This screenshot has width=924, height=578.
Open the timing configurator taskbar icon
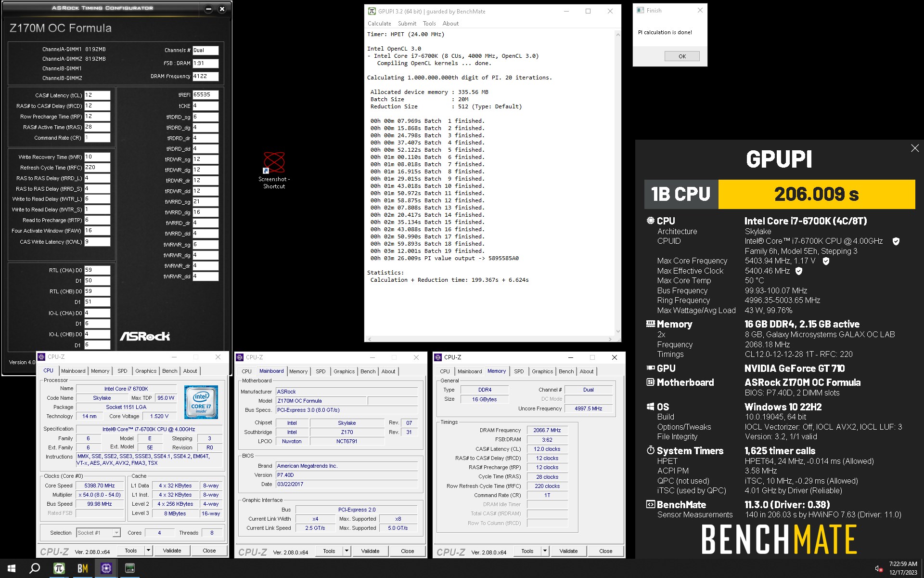point(129,568)
